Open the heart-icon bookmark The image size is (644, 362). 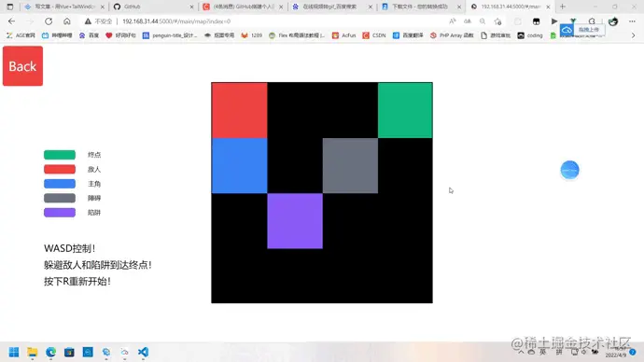(120, 35)
